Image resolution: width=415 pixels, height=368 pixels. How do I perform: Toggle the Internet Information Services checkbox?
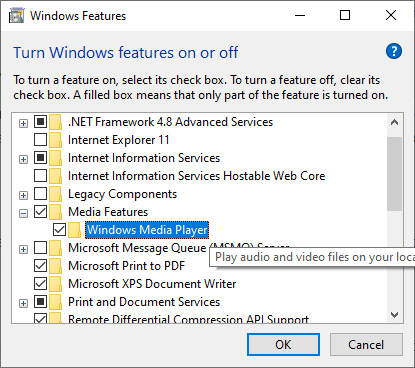(40, 158)
